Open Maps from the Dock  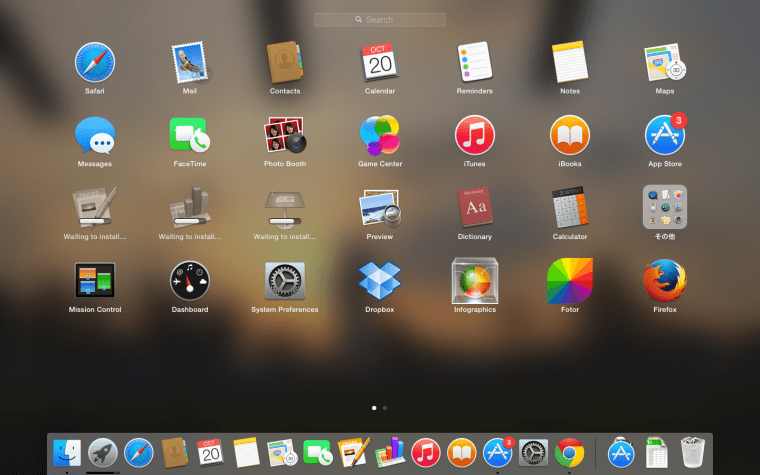(282, 453)
